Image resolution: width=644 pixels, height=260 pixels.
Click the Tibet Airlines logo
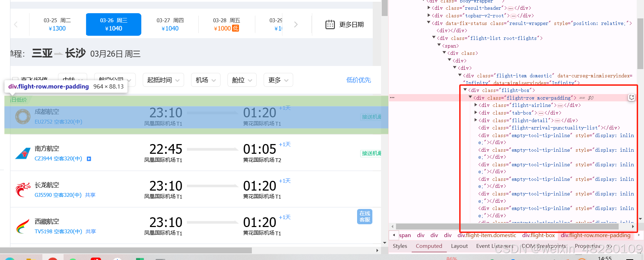click(x=23, y=226)
